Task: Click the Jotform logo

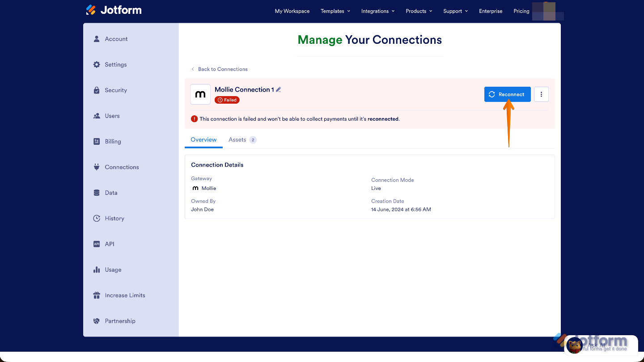Action: click(114, 9)
